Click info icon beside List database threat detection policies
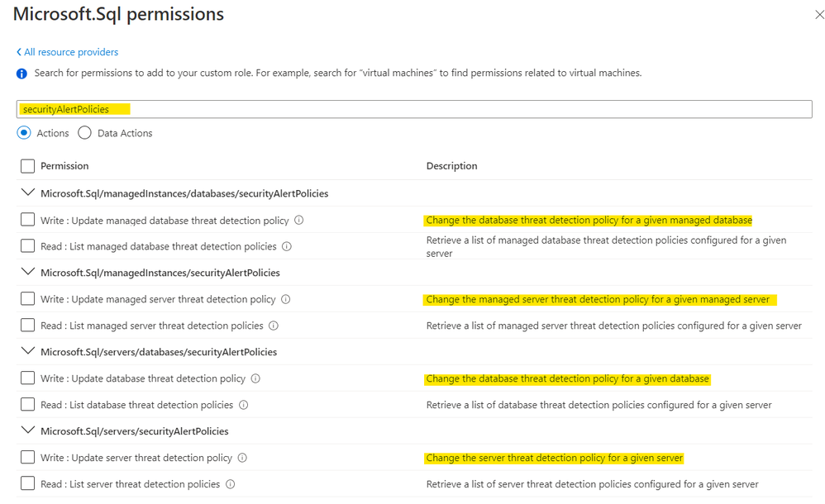Viewport: 825px width, 504px height. pos(244,405)
